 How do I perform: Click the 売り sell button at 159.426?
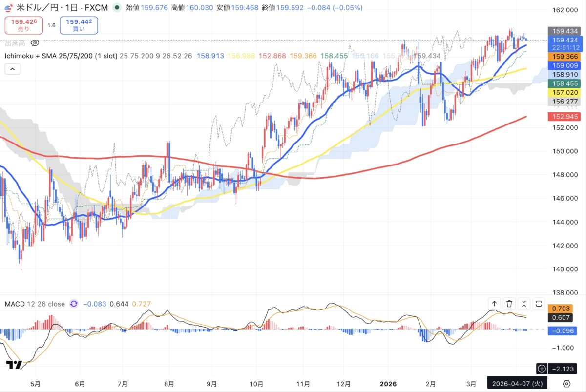pyautogui.click(x=23, y=25)
